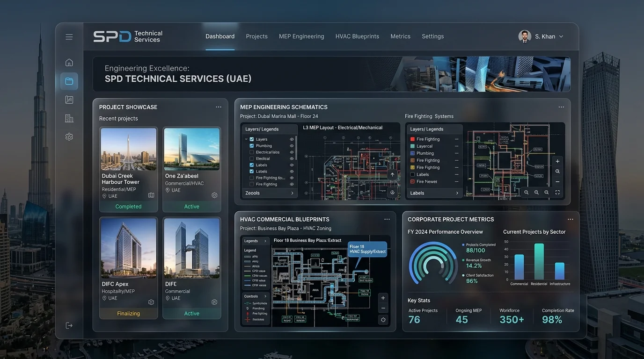Click Finalizing status on DIFC Apex card

pyautogui.click(x=129, y=314)
